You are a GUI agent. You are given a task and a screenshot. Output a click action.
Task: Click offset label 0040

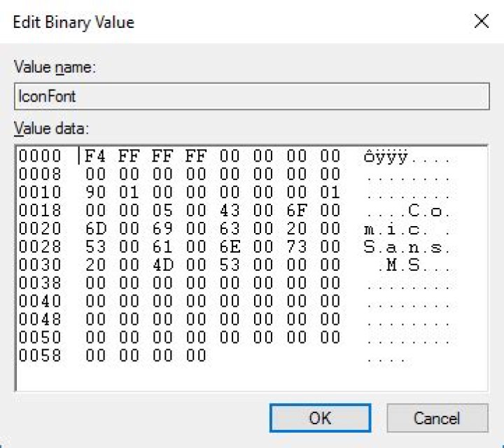(x=40, y=302)
